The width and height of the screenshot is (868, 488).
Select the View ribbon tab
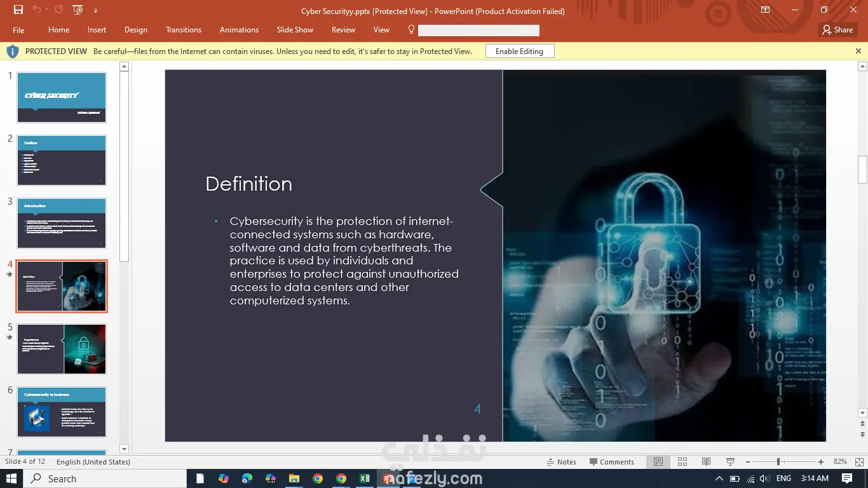[x=381, y=30]
